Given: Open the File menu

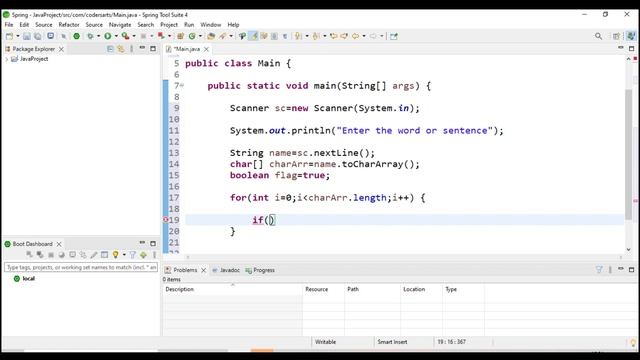Looking at the screenshot, I should pos(9,25).
